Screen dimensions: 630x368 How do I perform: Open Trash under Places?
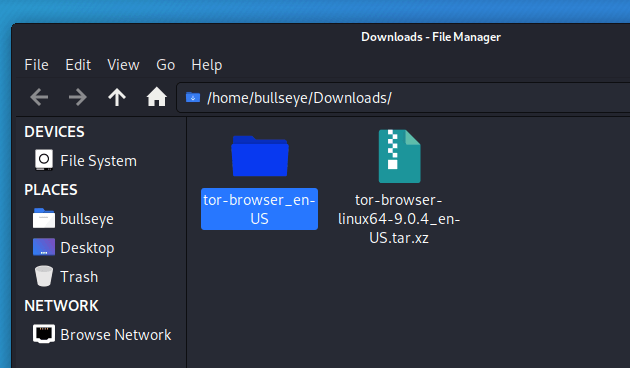coord(79,277)
